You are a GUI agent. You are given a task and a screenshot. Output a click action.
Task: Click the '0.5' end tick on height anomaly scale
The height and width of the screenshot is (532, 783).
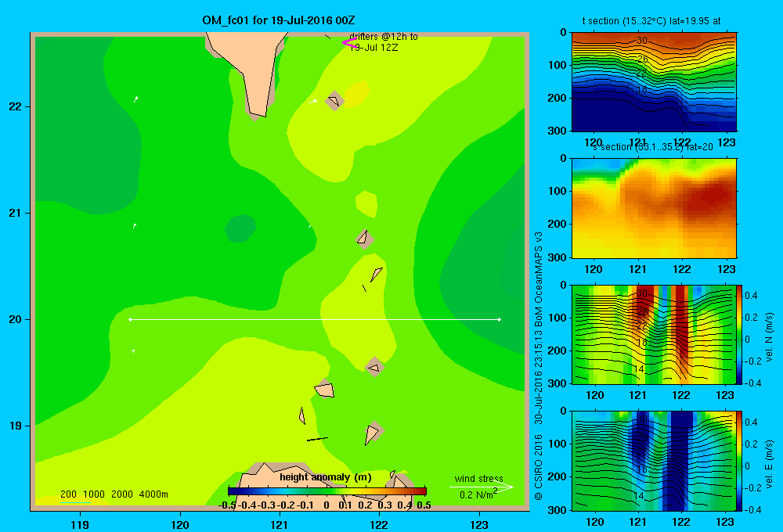coord(424,505)
